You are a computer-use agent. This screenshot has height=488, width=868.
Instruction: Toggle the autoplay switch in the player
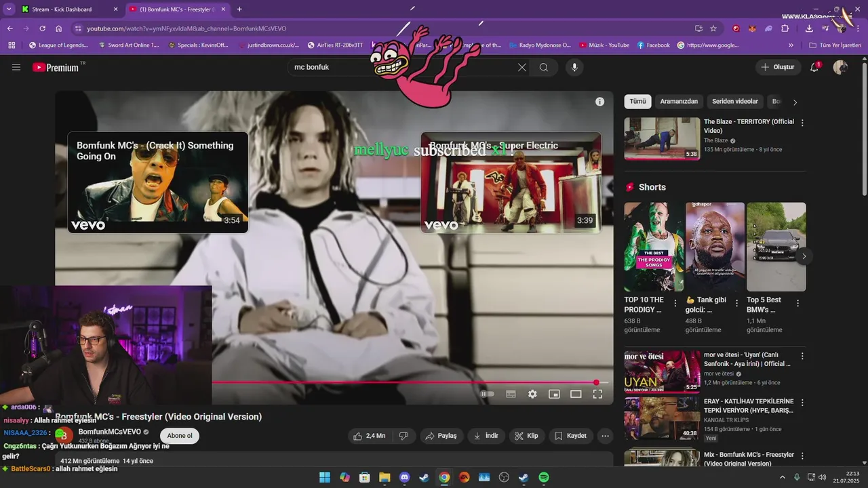(x=487, y=394)
